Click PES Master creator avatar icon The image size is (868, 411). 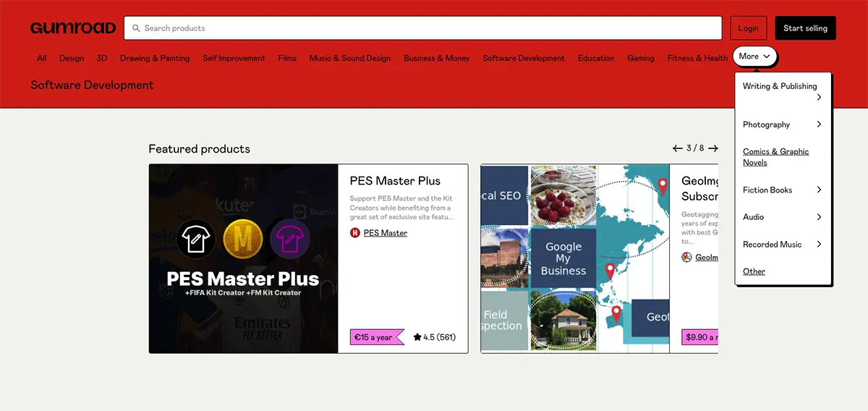(x=355, y=233)
